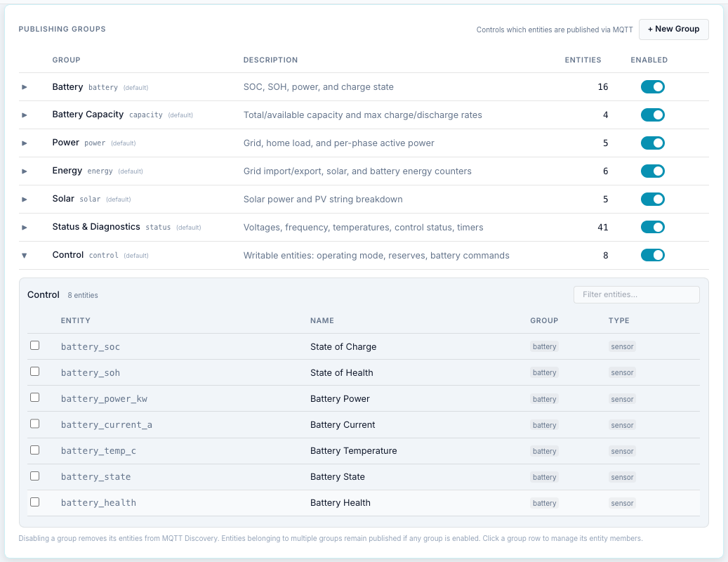Screen dimensions: 728x562
Task: Click the Status & Diagnostics group name
Action: [96, 227]
